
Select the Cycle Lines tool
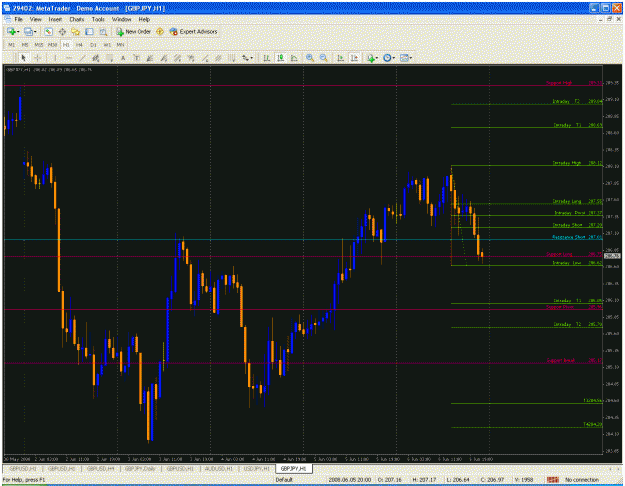coord(232,58)
